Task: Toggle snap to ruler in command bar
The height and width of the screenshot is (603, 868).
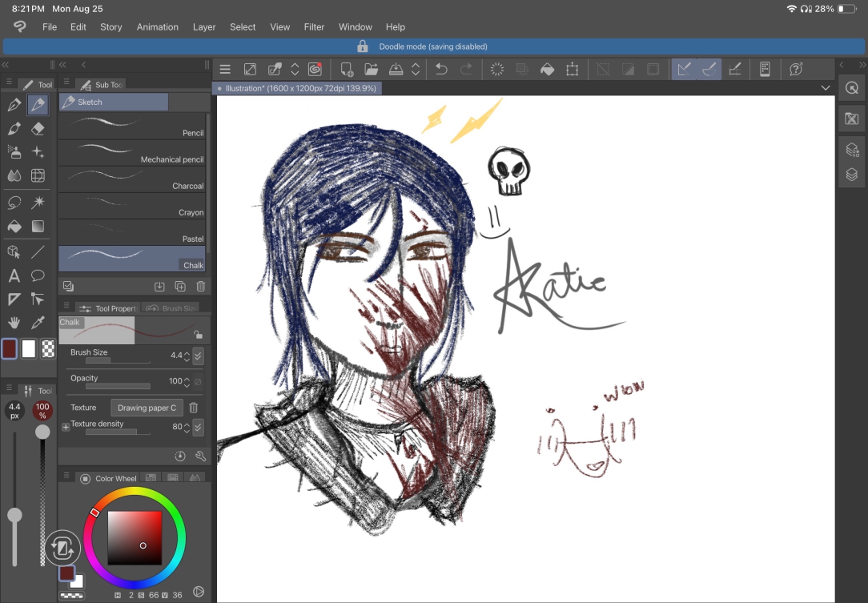Action: pos(684,69)
